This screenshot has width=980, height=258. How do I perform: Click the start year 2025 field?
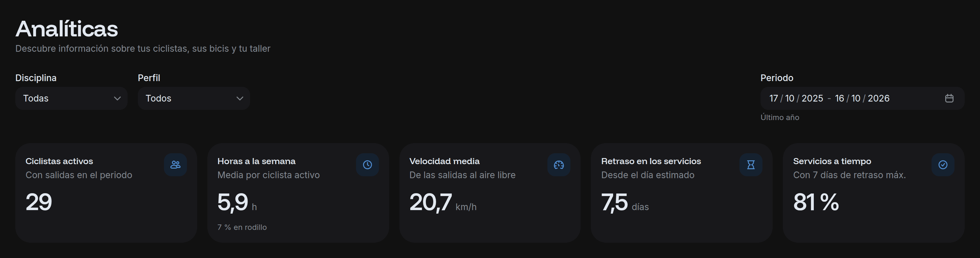pyautogui.click(x=812, y=98)
